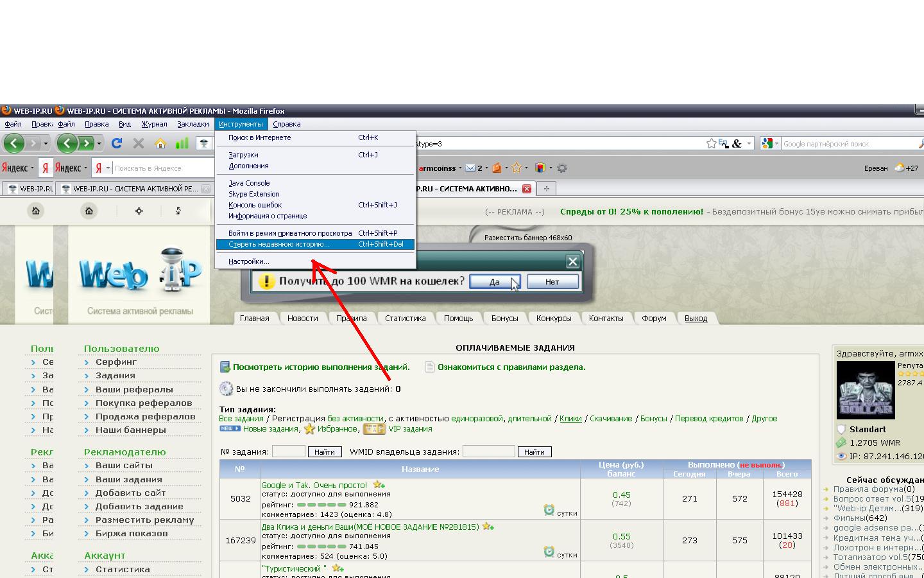Click the diagonal arrows icon on site toolbar
Image resolution: width=924 pixels, height=578 pixels.
(178, 211)
